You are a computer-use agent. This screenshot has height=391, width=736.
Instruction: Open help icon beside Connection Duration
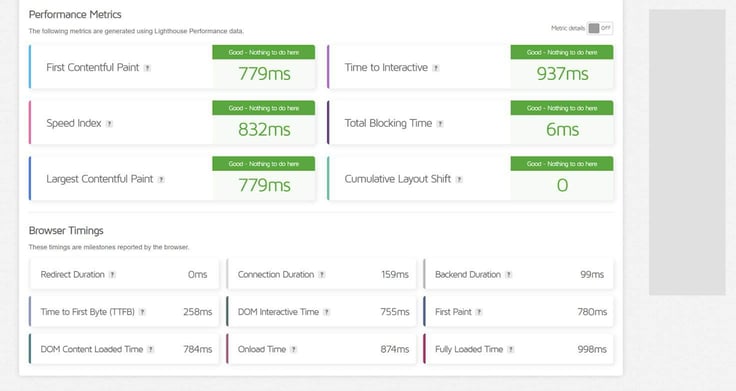click(x=322, y=275)
